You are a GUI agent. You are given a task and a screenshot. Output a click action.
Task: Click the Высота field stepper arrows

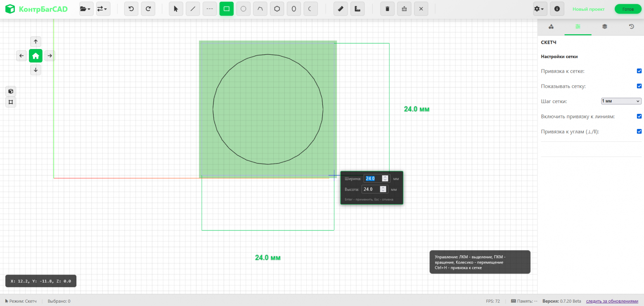[x=383, y=189]
